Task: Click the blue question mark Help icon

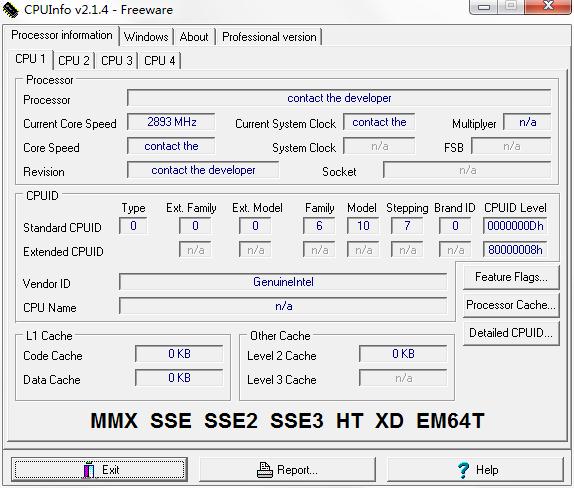Action: tap(463, 470)
